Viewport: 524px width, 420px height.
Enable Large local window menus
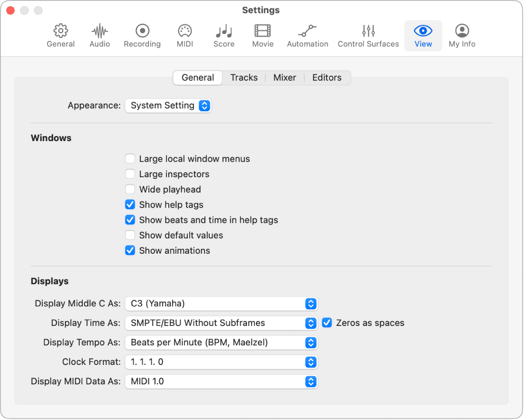click(x=130, y=159)
